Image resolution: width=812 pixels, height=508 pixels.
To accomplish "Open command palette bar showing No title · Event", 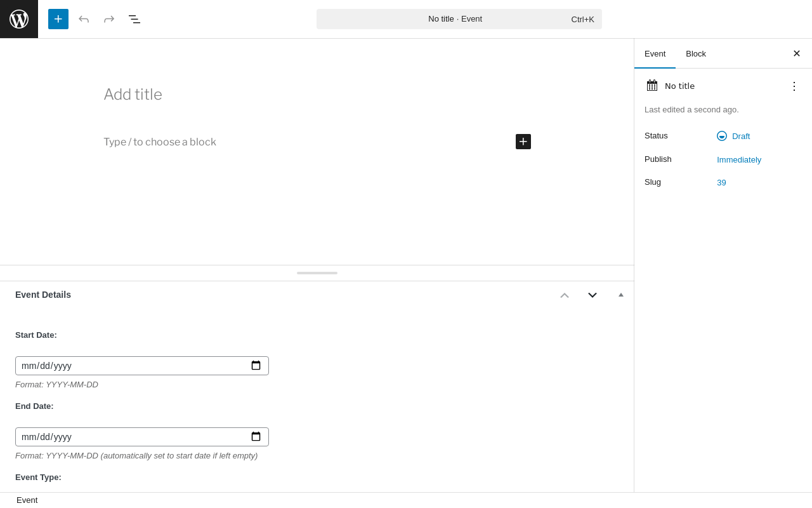I will point(459,19).
